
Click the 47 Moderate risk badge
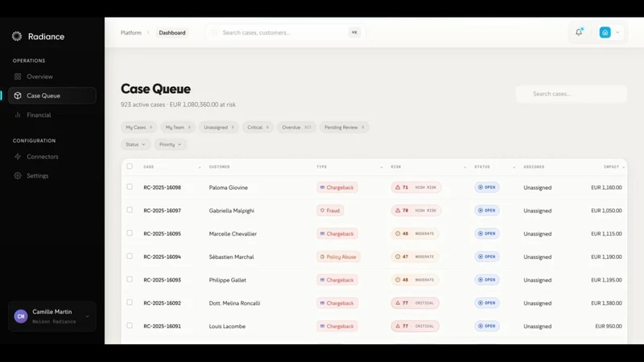(415, 257)
